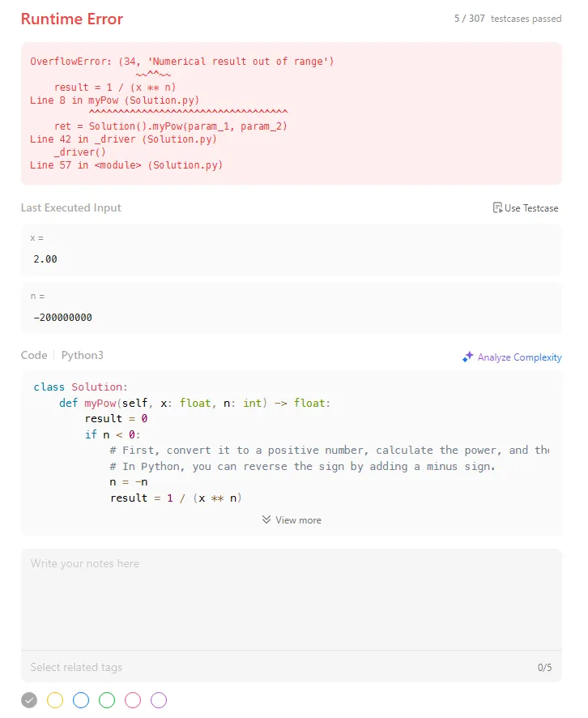Image resolution: width=588 pixels, height=718 pixels.
Task: Pick the pink circle color marker
Action: pyautogui.click(x=133, y=700)
